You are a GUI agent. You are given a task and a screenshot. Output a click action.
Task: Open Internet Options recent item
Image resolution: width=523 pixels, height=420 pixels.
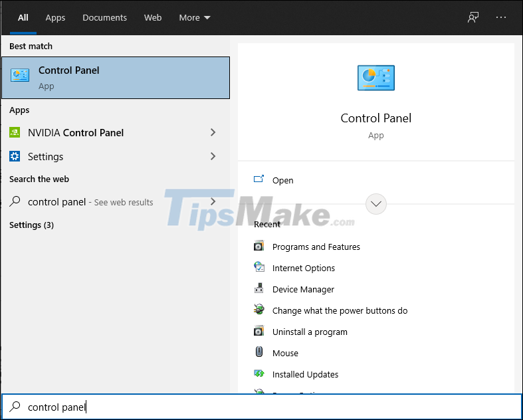[x=304, y=268]
